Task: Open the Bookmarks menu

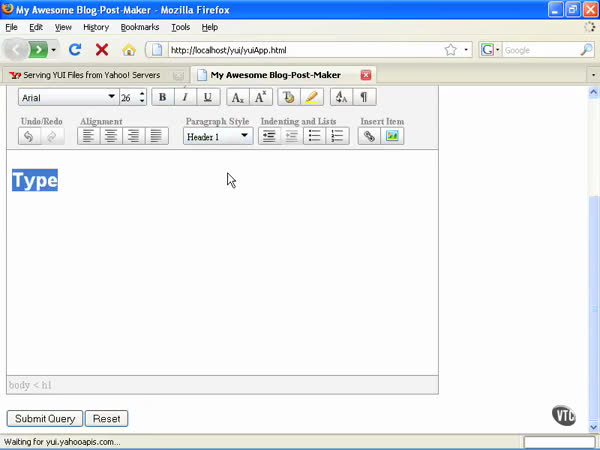Action: (x=140, y=27)
